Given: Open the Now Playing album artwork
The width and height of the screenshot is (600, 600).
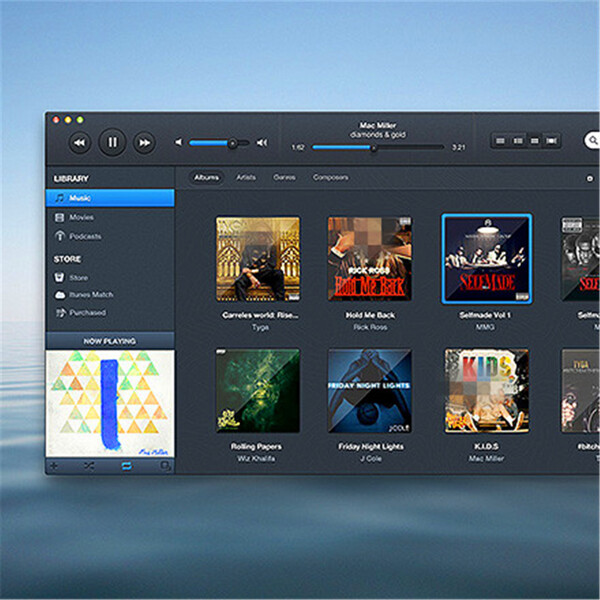Looking at the screenshot, I should [110, 403].
